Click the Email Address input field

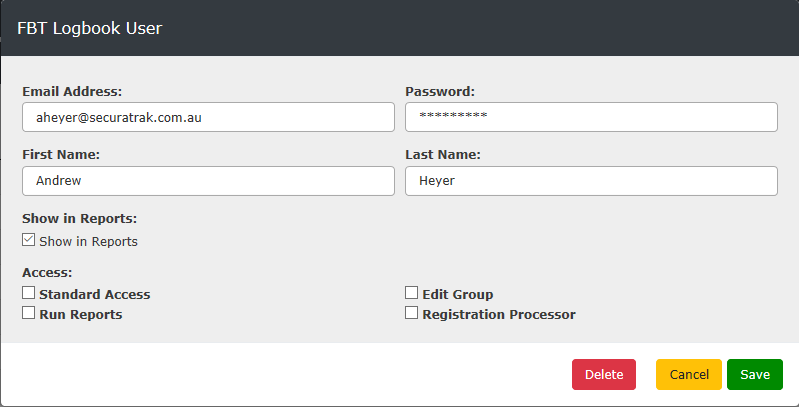pos(208,117)
